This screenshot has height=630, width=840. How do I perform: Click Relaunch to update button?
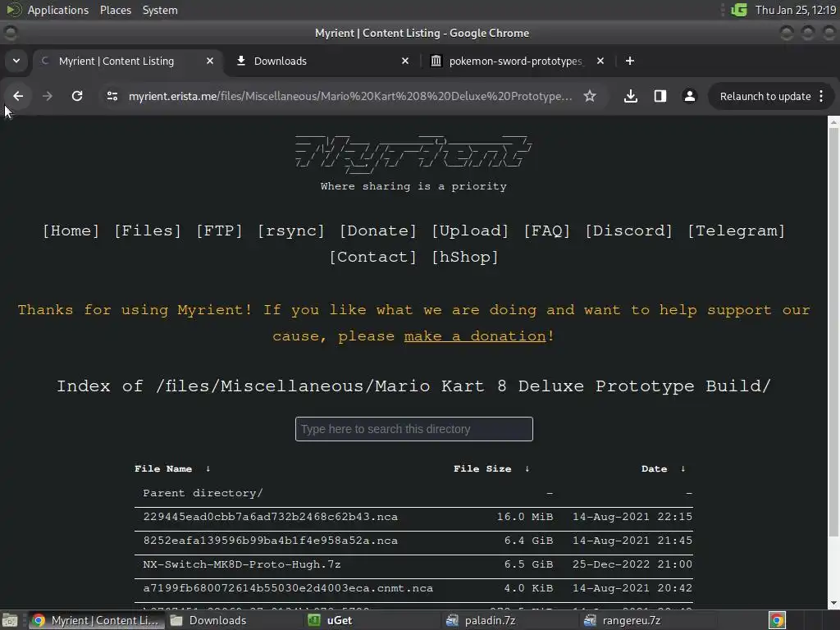tap(765, 97)
